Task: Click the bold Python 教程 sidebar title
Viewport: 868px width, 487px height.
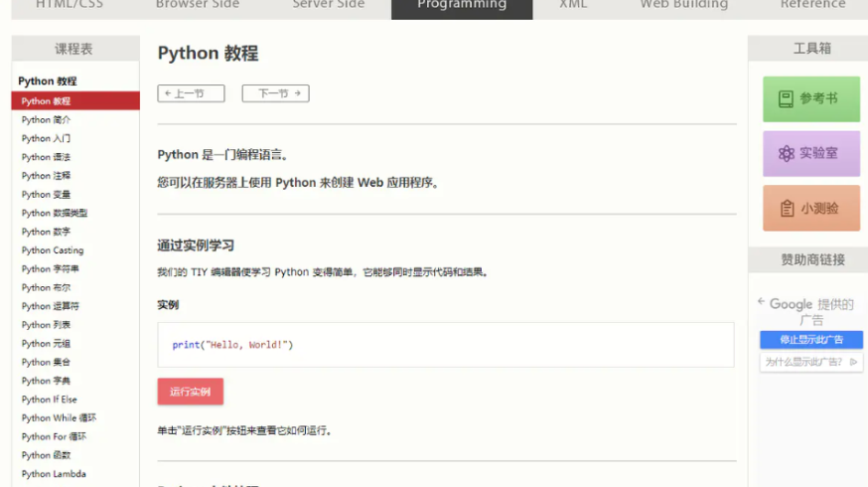Action: (48, 81)
